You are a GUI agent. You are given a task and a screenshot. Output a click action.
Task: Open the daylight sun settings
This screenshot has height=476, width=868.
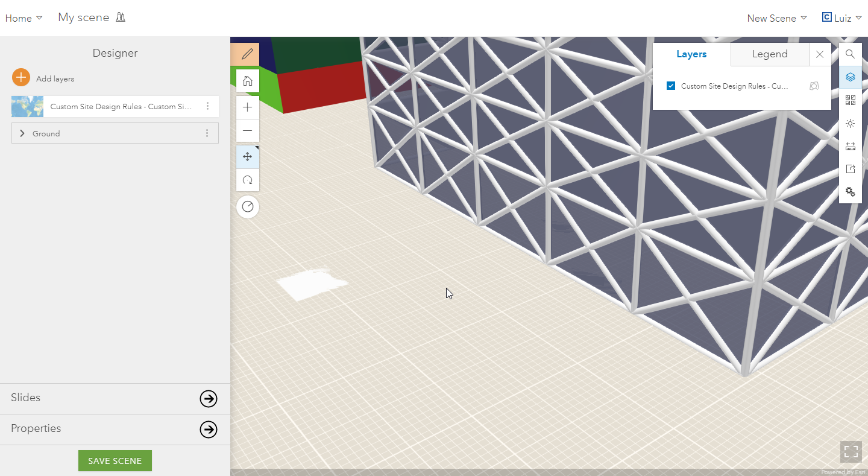point(850,123)
